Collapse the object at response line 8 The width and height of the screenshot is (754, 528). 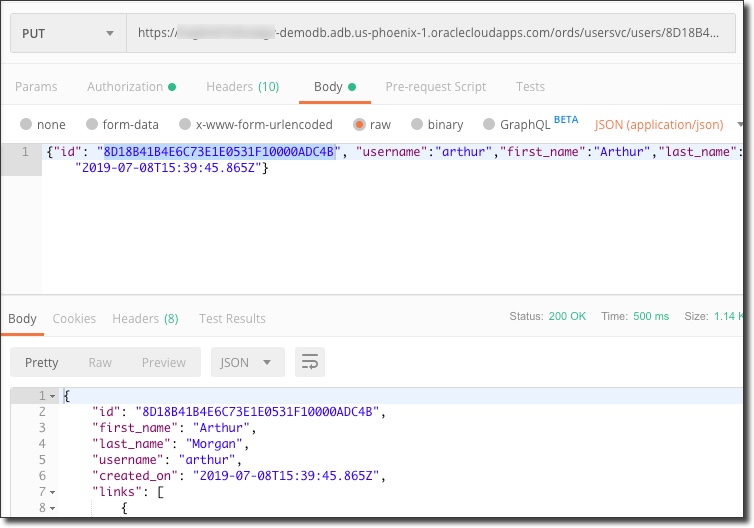click(52, 508)
